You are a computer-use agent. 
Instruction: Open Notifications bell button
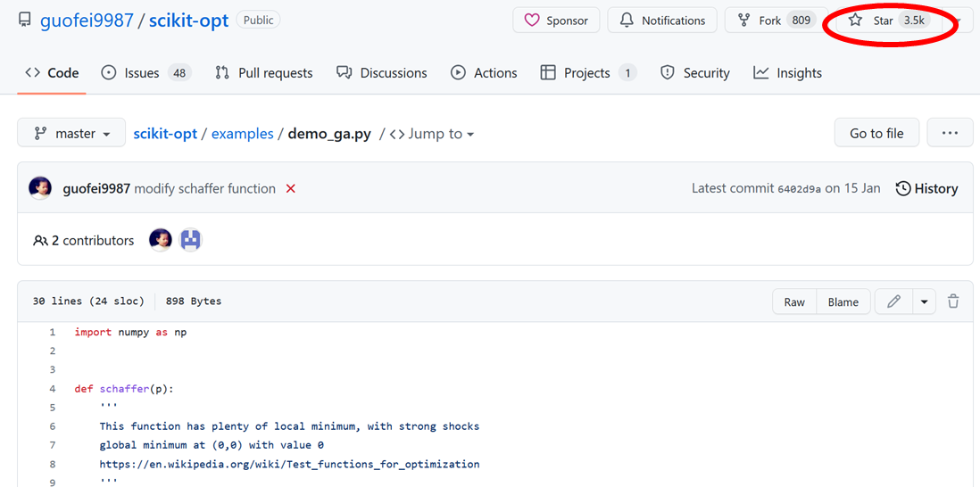(662, 21)
